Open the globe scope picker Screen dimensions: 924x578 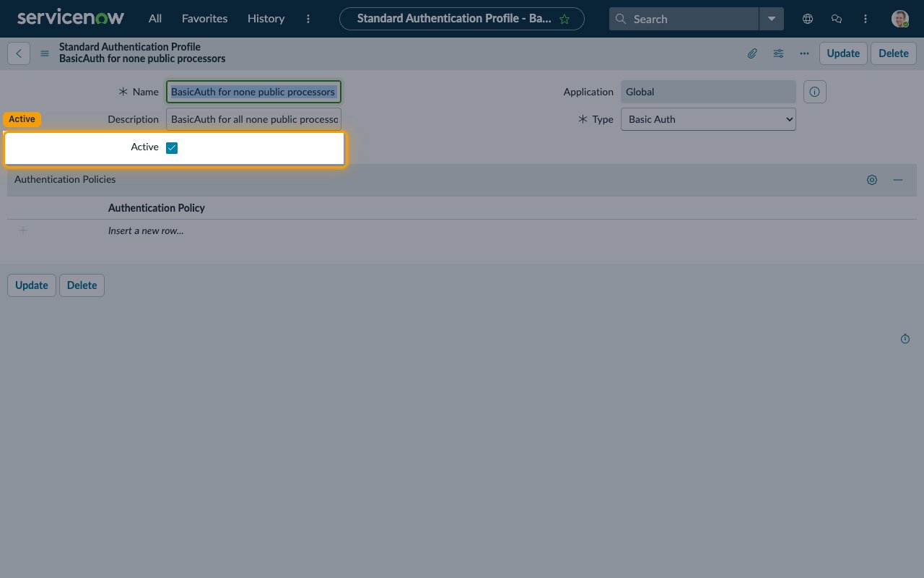pos(808,19)
